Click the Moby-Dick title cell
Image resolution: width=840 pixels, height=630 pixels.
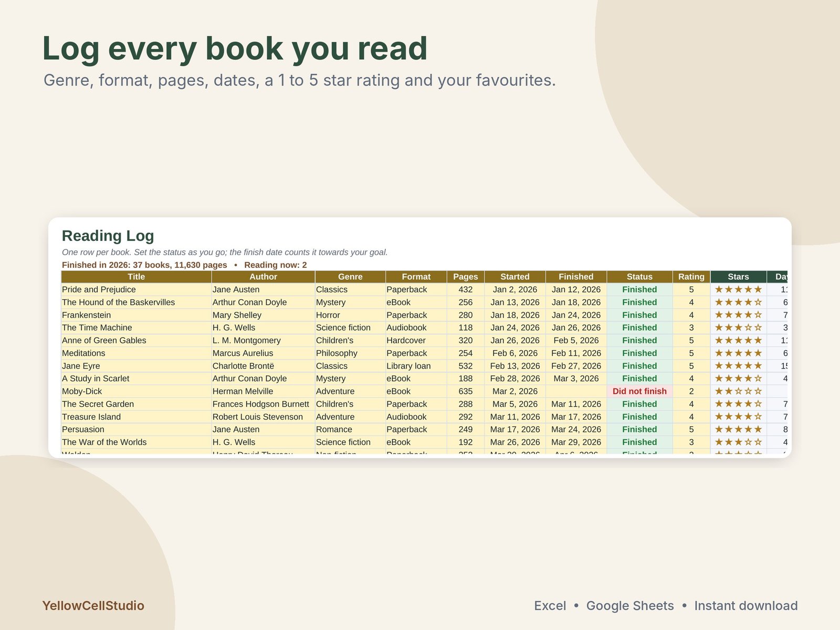(x=136, y=391)
